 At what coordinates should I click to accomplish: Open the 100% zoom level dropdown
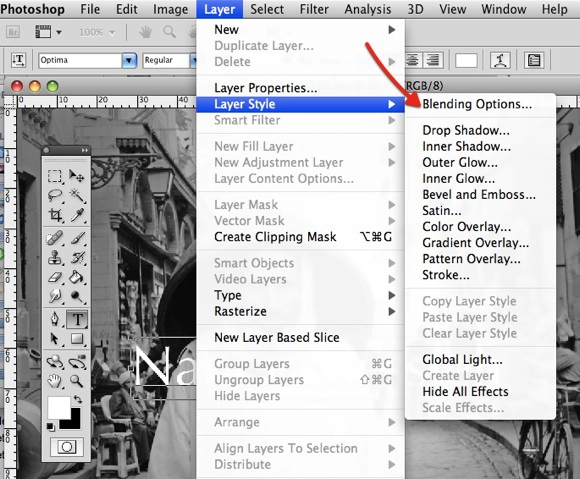point(112,33)
